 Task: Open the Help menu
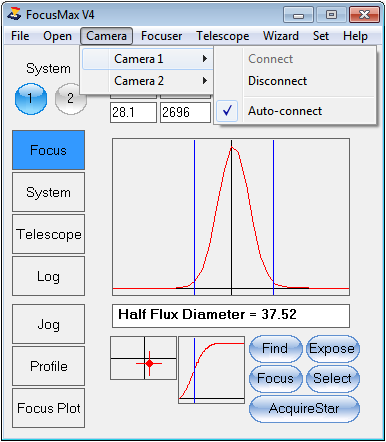click(x=355, y=36)
